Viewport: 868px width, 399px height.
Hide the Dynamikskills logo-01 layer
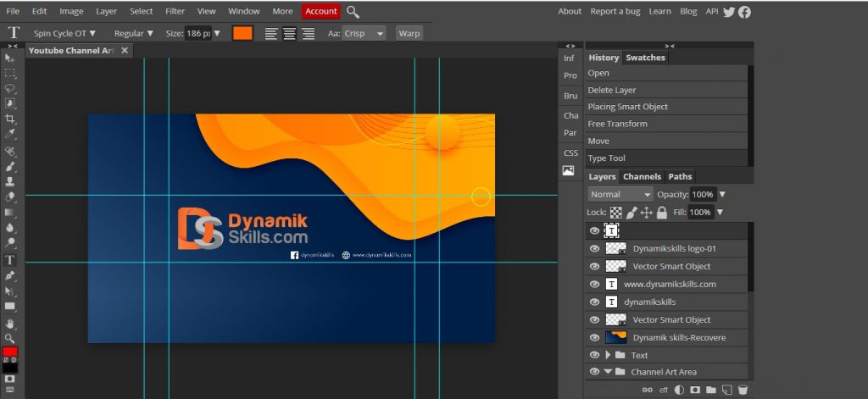594,248
